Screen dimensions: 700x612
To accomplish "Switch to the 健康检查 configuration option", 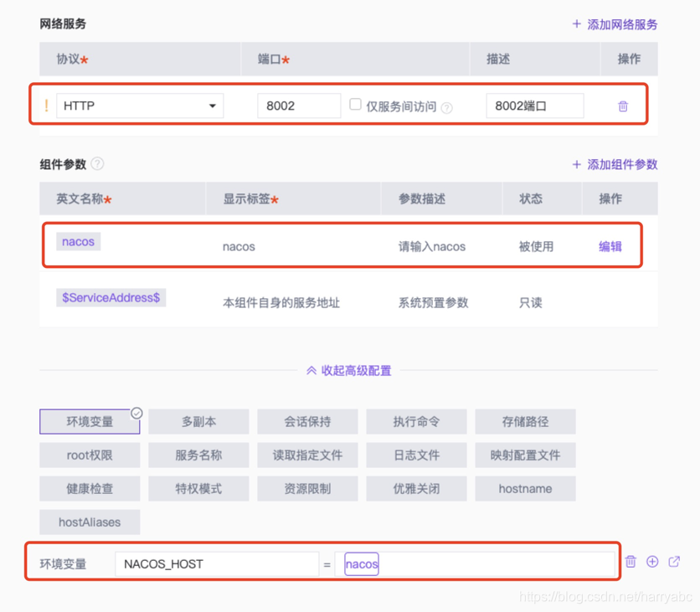I will coord(90,488).
